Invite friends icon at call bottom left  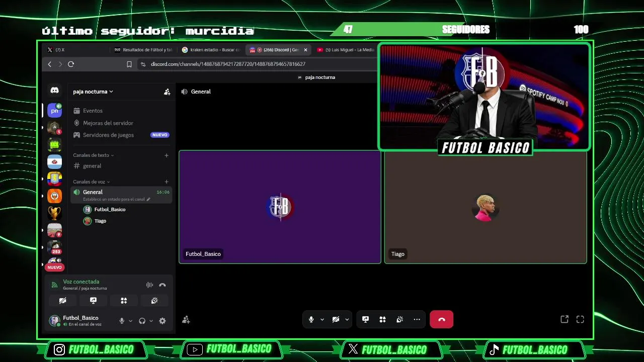point(186,320)
